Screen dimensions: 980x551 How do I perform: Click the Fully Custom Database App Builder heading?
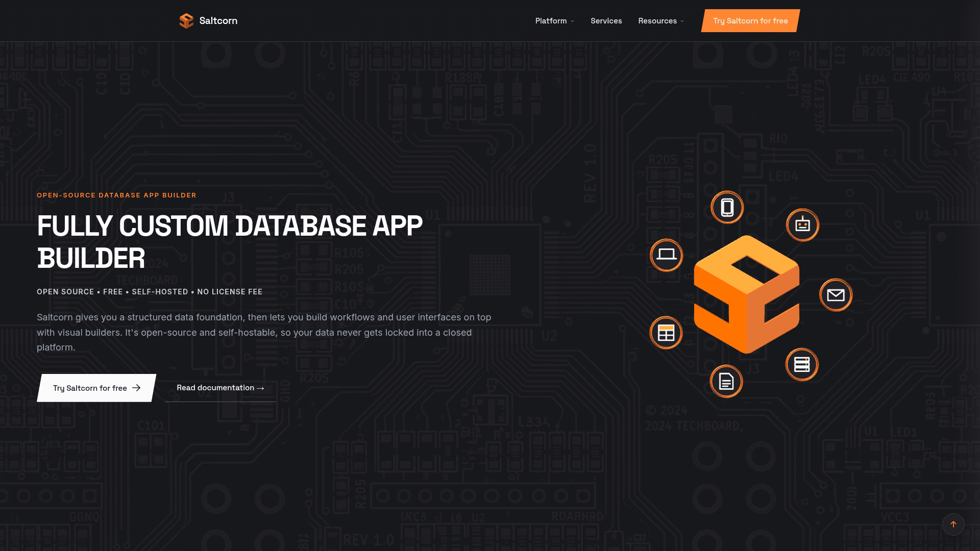pos(230,242)
